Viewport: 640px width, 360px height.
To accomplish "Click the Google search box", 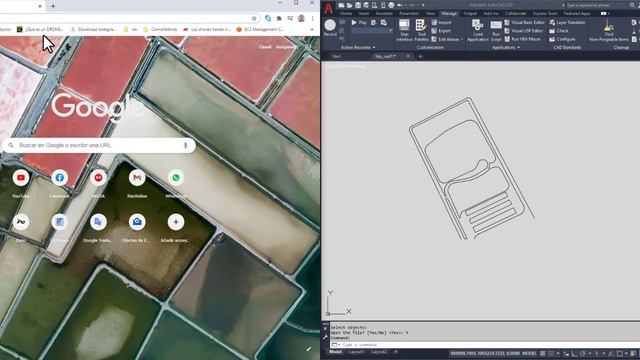I will (x=99, y=145).
